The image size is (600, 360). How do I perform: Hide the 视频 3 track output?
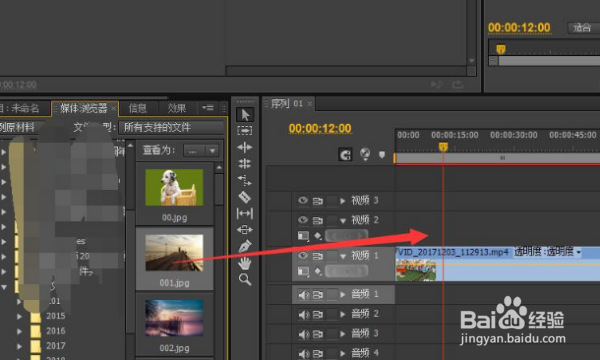coord(303,200)
